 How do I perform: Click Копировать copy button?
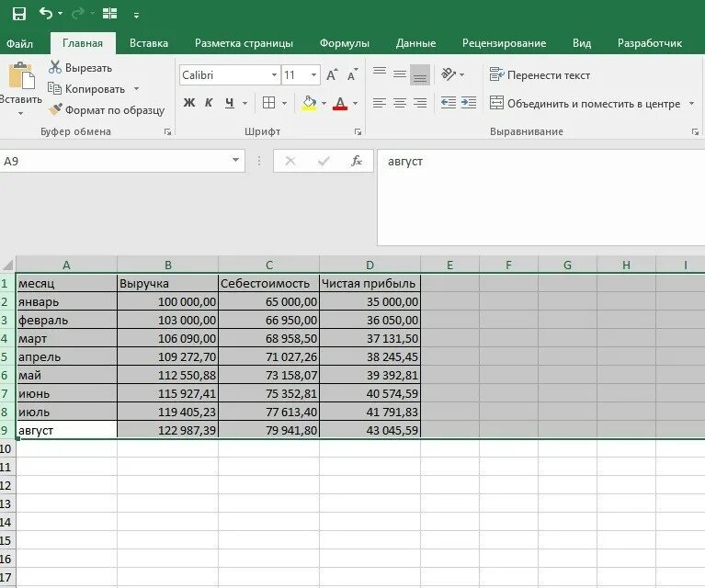(86, 89)
